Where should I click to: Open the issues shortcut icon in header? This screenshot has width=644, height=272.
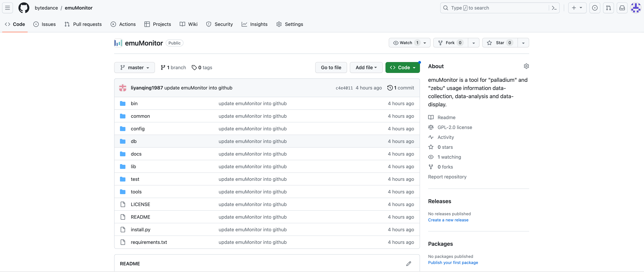click(x=595, y=8)
